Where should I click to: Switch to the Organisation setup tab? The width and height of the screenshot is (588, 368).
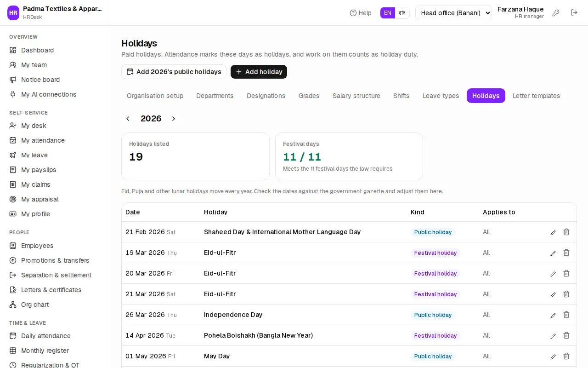155,96
